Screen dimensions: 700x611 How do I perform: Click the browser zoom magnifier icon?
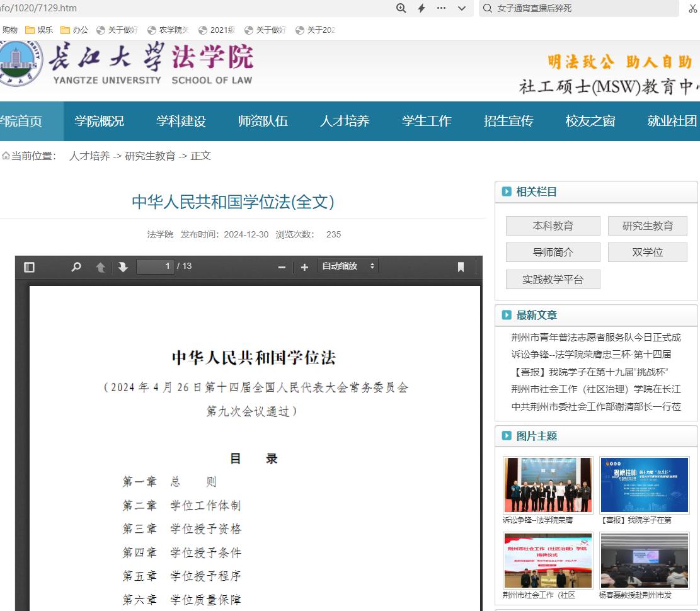click(401, 8)
